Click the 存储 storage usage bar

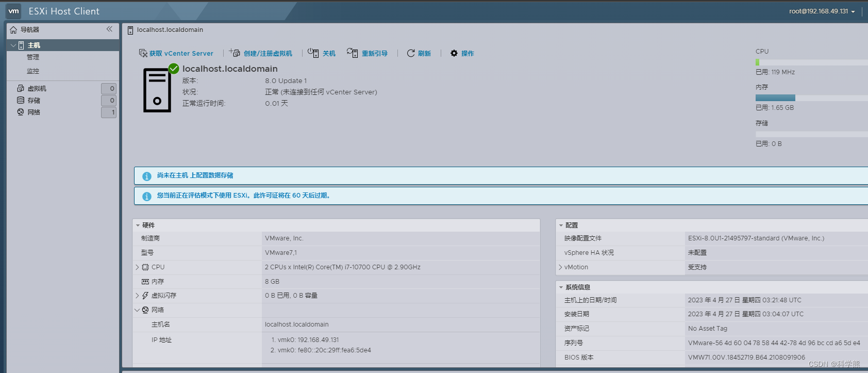(812, 134)
